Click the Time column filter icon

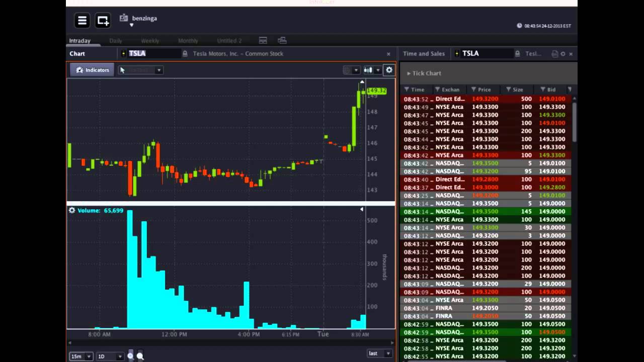[406, 89]
